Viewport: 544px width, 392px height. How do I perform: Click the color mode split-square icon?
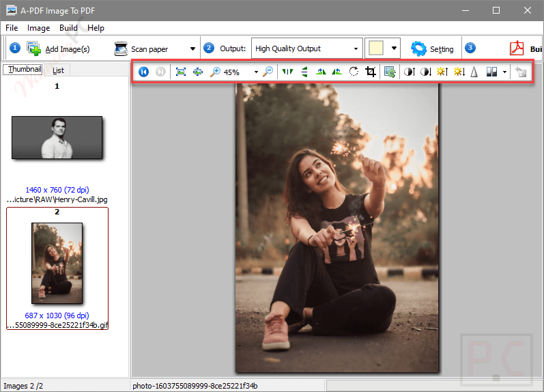point(491,72)
